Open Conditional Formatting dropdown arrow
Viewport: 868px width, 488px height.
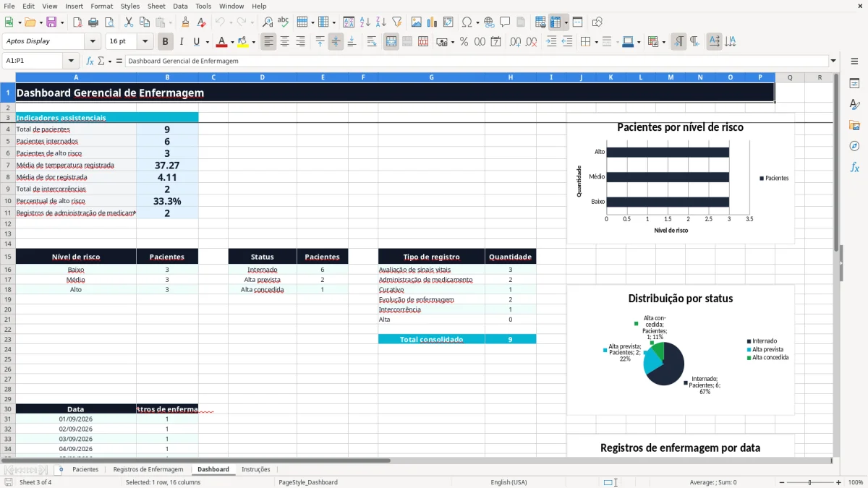pos(663,42)
